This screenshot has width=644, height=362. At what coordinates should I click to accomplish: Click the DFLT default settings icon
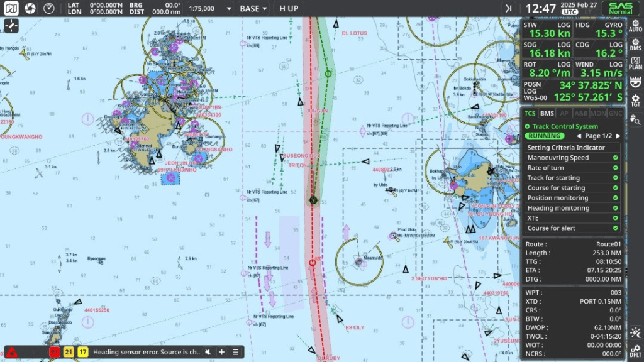635,350
